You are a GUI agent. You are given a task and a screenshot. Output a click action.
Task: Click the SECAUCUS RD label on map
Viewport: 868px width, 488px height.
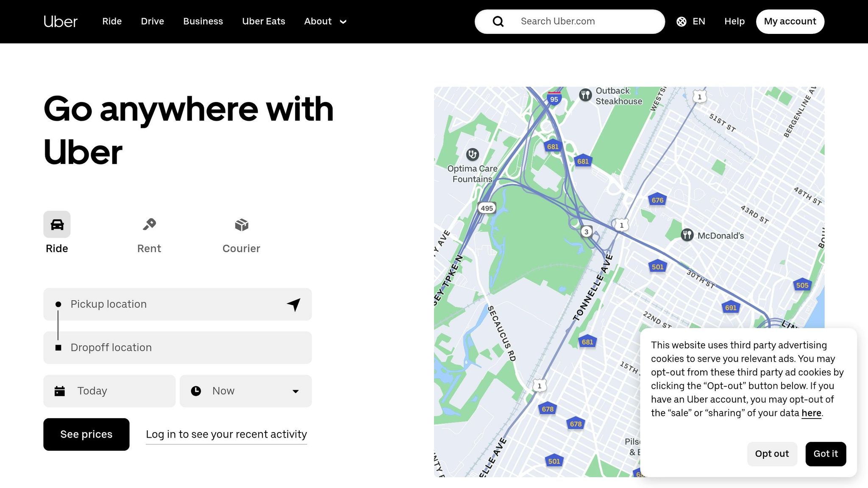(501, 334)
